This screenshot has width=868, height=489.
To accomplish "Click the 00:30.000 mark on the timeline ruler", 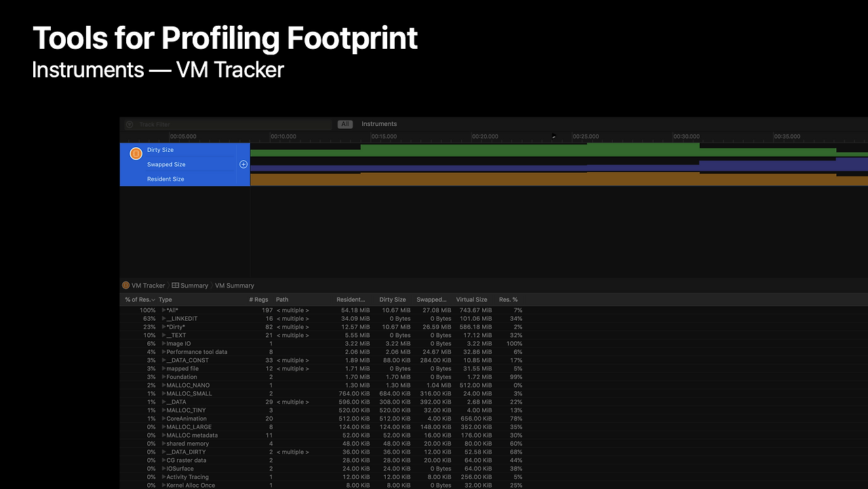I will tap(686, 136).
